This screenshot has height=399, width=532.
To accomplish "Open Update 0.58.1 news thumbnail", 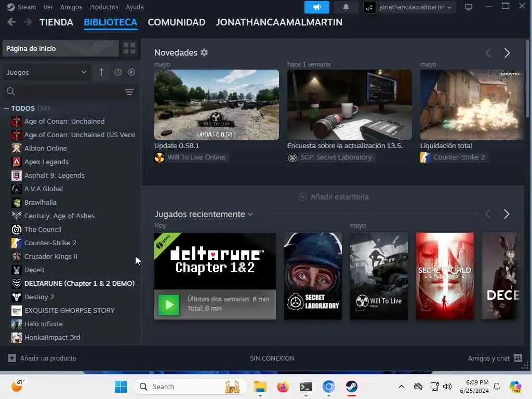I will click(217, 104).
